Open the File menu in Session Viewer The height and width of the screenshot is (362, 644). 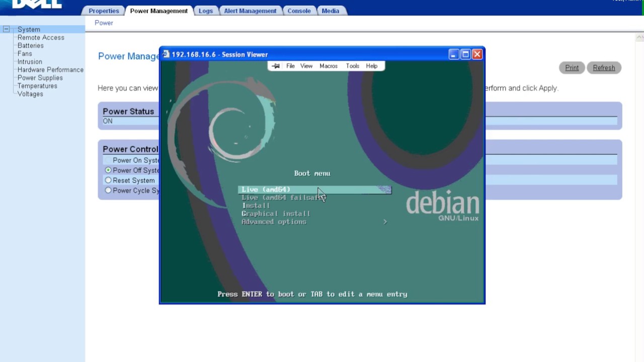pyautogui.click(x=290, y=66)
